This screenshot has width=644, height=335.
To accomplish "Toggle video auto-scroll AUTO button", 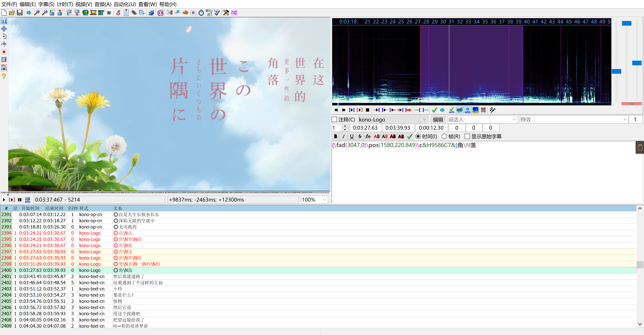I will click(28, 200).
